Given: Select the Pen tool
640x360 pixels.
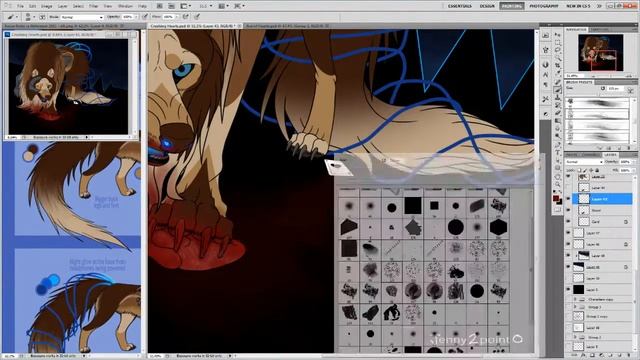Looking at the screenshot, I should pyautogui.click(x=558, y=144).
